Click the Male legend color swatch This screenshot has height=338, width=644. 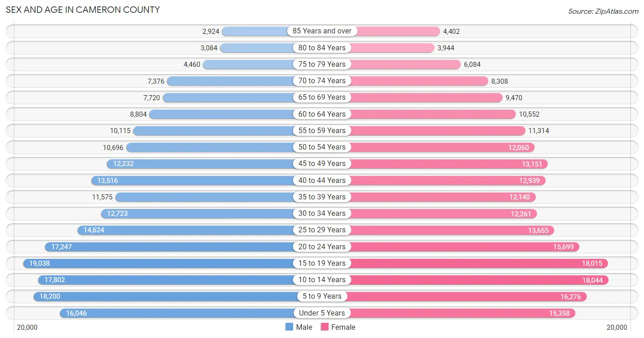coord(289,327)
